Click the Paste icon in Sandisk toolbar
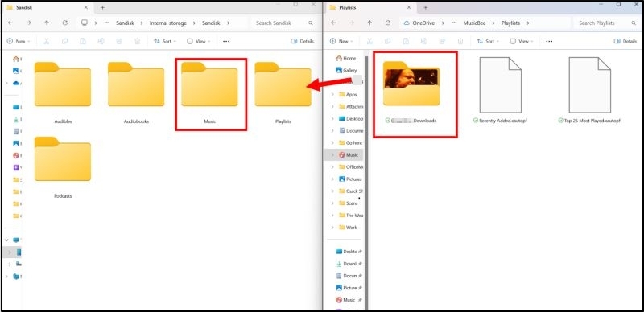This screenshot has height=312, width=644. coord(83,42)
